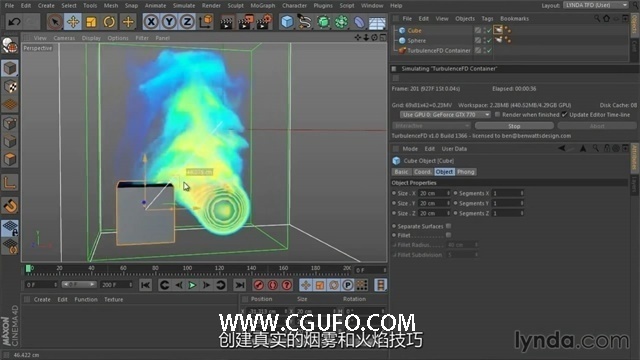Open the spline pen tool icon
The height and width of the screenshot is (360, 640).
coord(305,22)
